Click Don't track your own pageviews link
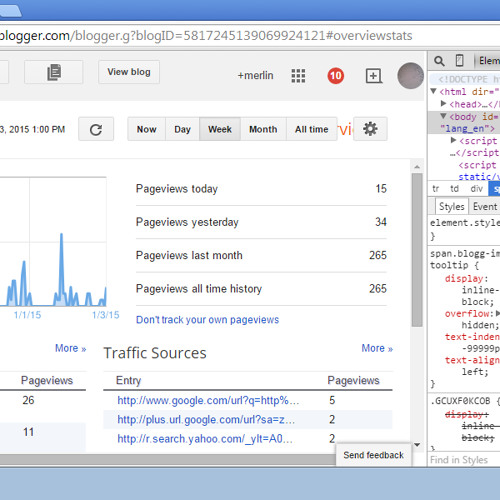This screenshot has height=500, width=500. point(207,320)
